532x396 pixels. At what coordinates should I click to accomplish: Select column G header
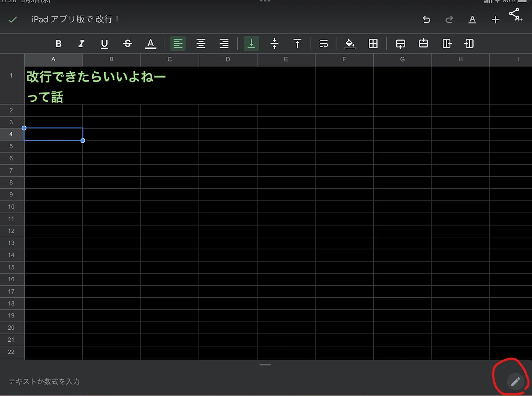pos(402,59)
